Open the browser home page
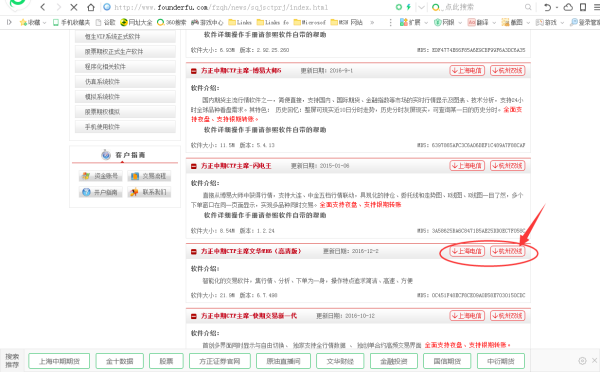 click(91, 7)
